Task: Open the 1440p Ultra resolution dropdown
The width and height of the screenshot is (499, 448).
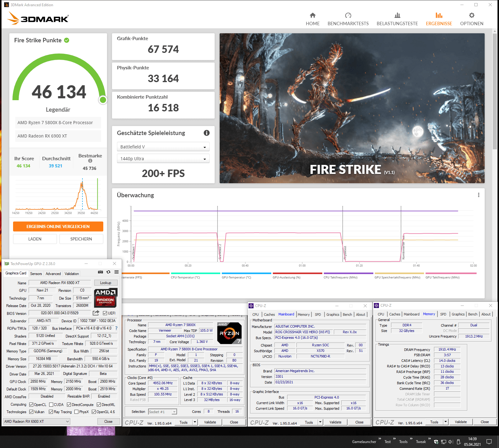Action: [163, 159]
